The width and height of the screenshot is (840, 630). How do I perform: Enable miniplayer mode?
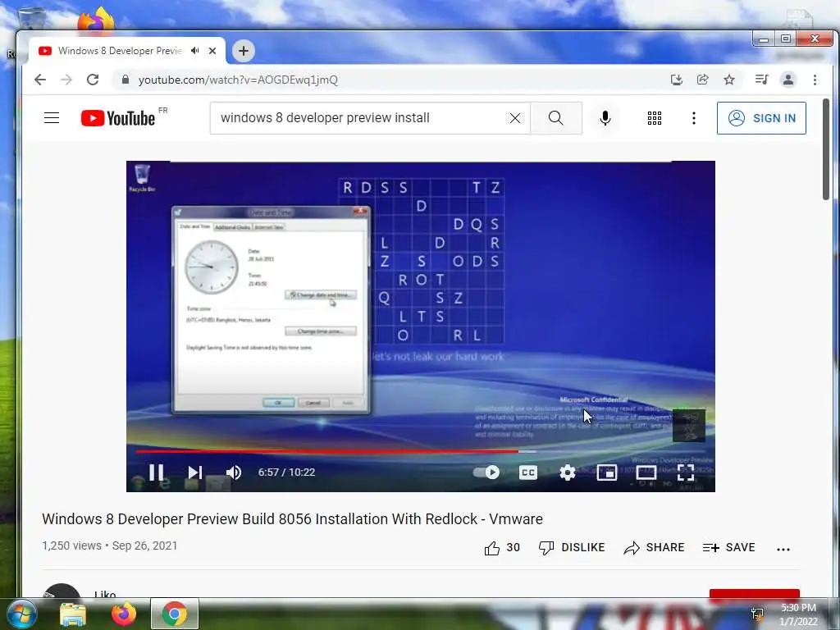[606, 472]
